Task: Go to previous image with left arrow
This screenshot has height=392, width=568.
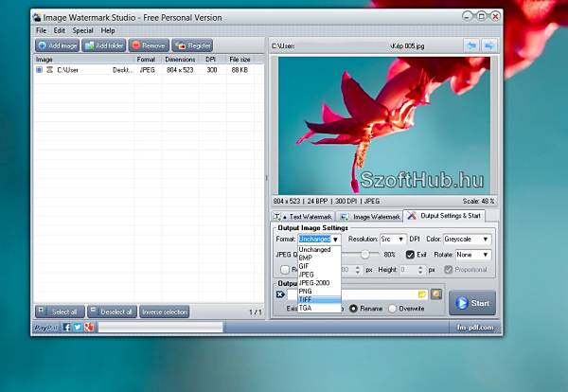Action: [470, 45]
